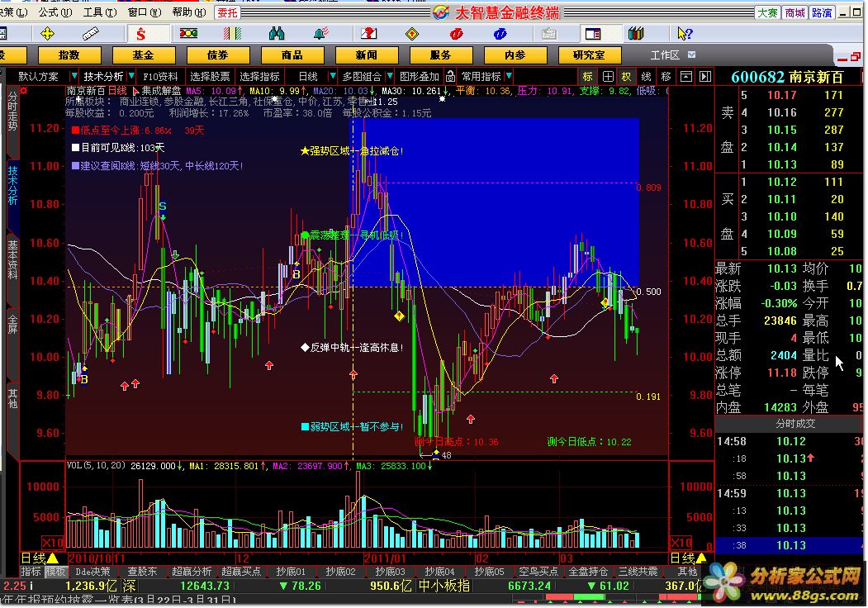Image resolution: width=868 pixels, height=608 pixels.
Task: Click the 大赛 button at top right
Action: [x=767, y=12]
